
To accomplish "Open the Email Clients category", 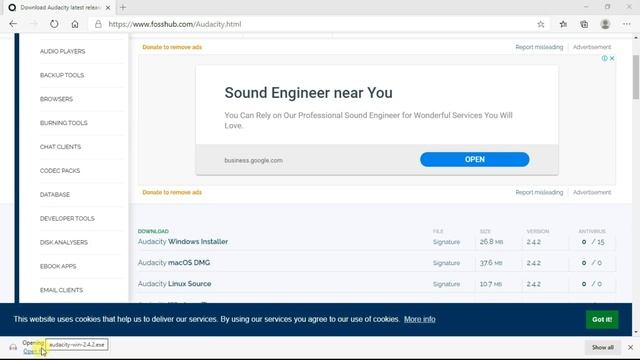I will [61, 290].
